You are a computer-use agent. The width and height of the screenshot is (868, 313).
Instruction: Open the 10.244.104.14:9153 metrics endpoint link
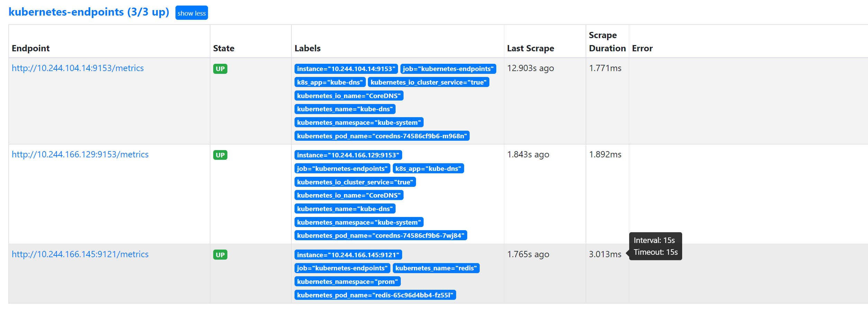point(78,68)
